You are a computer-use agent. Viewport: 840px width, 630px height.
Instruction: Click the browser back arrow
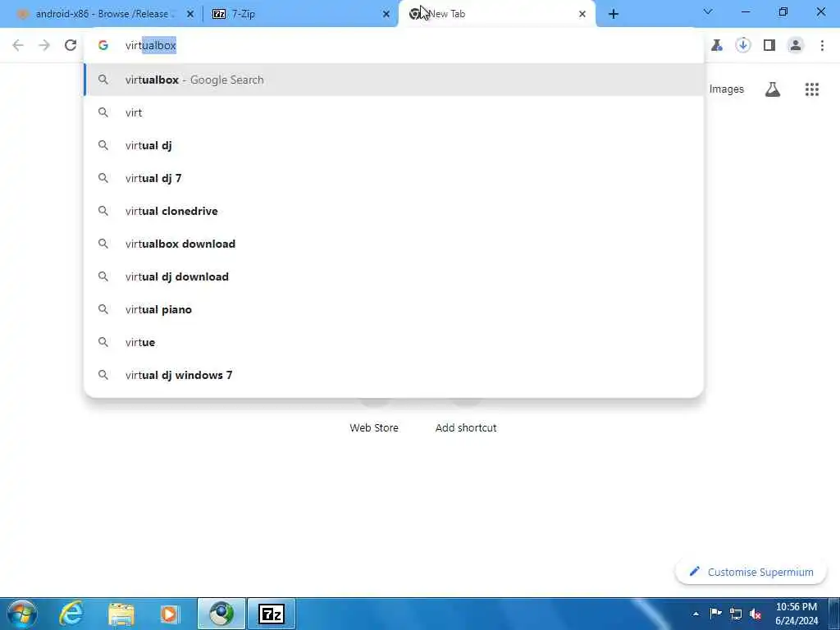pyautogui.click(x=18, y=46)
